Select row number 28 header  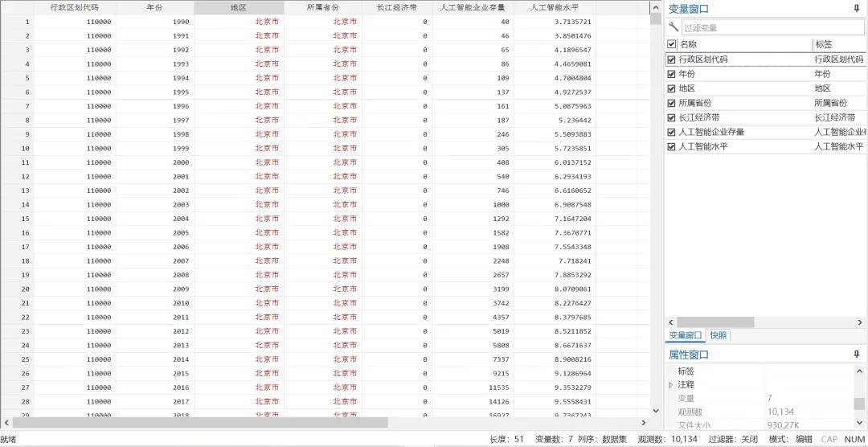(x=17, y=402)
